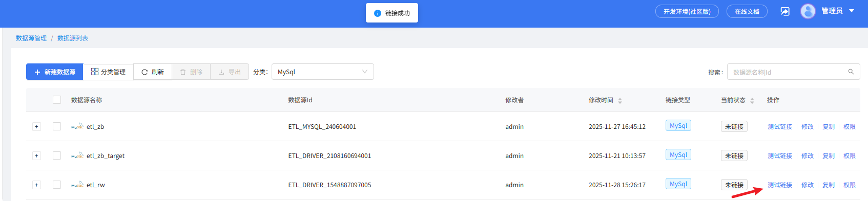
Task: Go to 数据源列表 breadcrumb
Action: click(x=73, y=38)
